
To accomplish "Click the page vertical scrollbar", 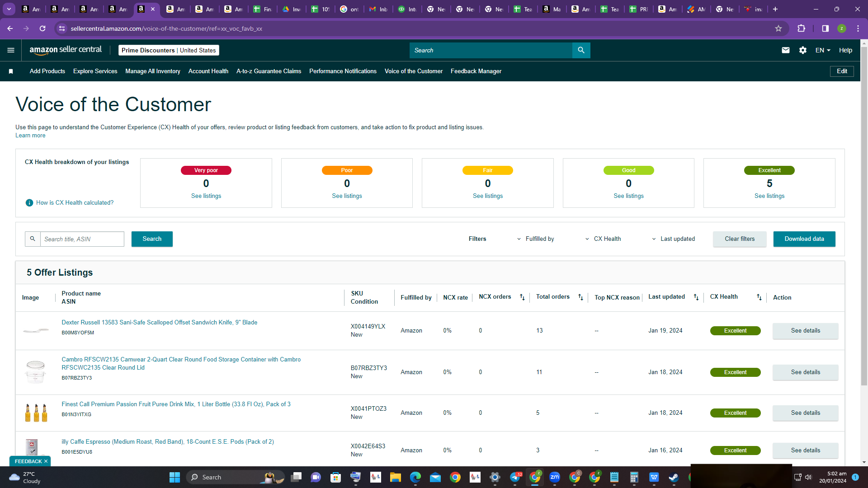I will pyautogui.click(x=864, y=217).
